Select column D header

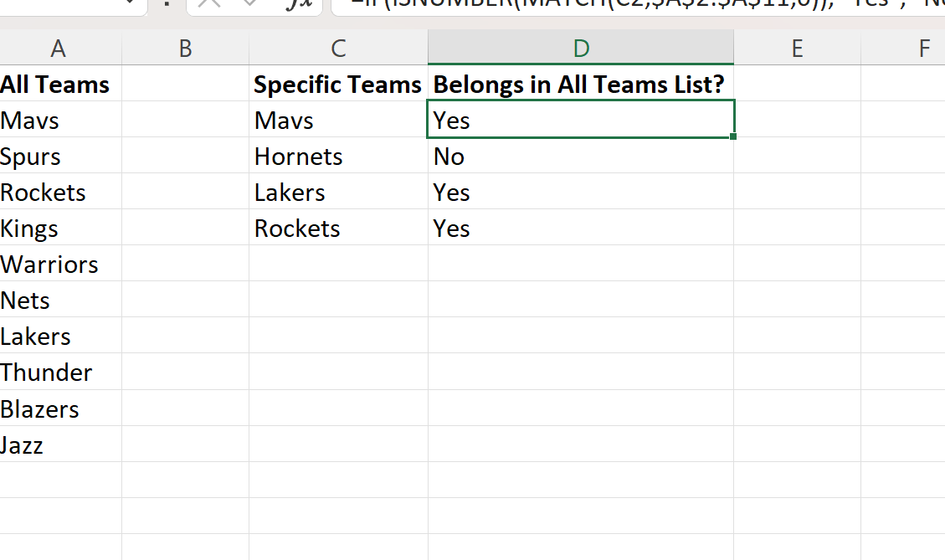point(580,49)
